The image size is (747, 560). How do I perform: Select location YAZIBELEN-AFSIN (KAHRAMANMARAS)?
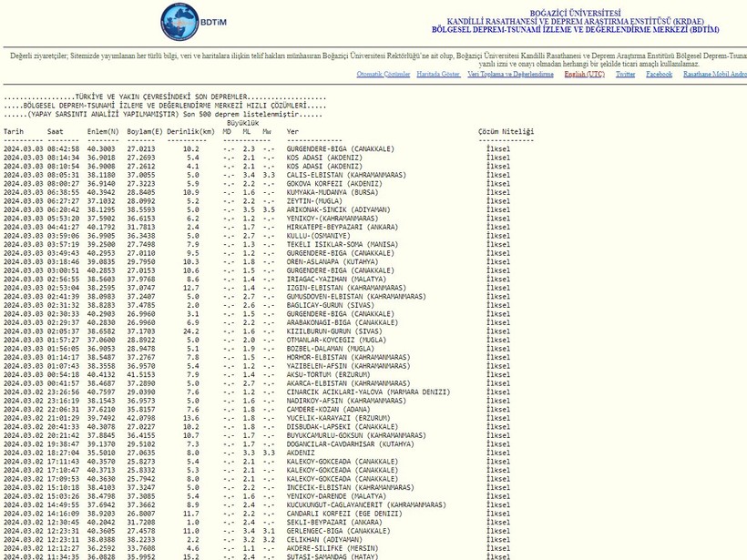[x=348, y=366]
